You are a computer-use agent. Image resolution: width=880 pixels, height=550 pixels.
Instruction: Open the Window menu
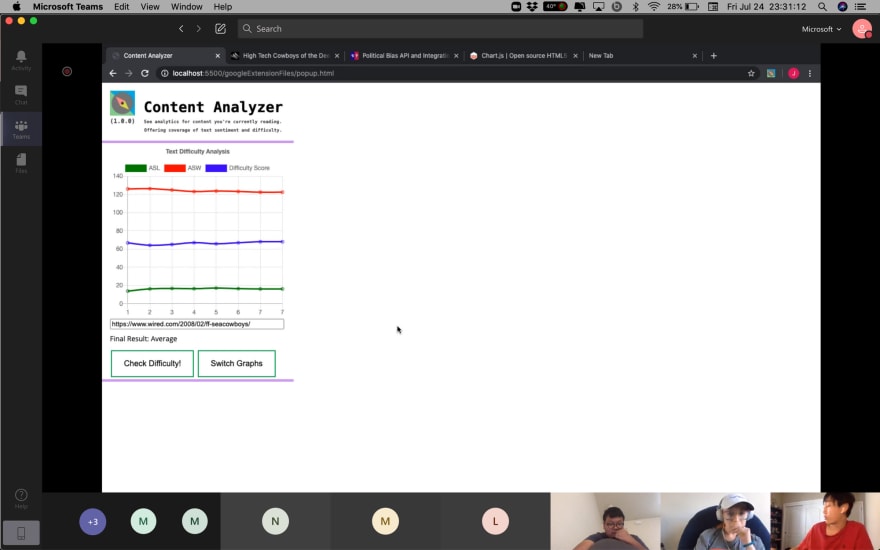[186, 7]
